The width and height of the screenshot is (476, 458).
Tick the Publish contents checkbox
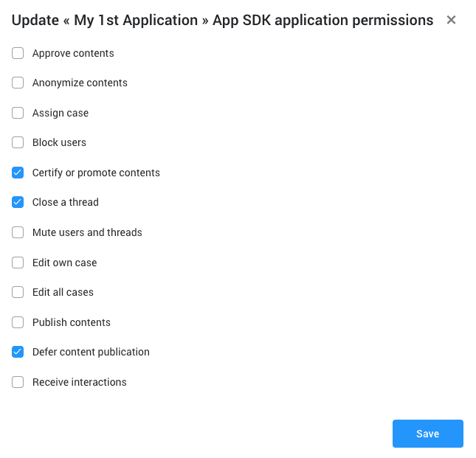[x=18, y=322]
